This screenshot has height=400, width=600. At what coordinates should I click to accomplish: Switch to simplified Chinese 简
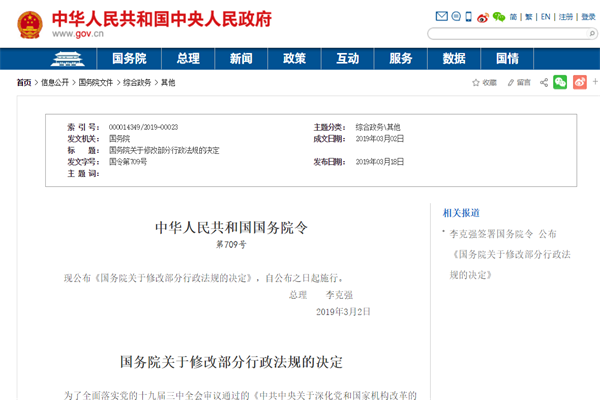tap(513, 17)
